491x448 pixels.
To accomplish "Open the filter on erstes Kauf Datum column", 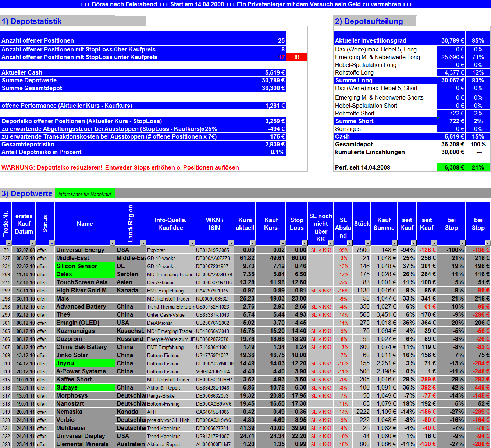I will (x=32, y=243).
